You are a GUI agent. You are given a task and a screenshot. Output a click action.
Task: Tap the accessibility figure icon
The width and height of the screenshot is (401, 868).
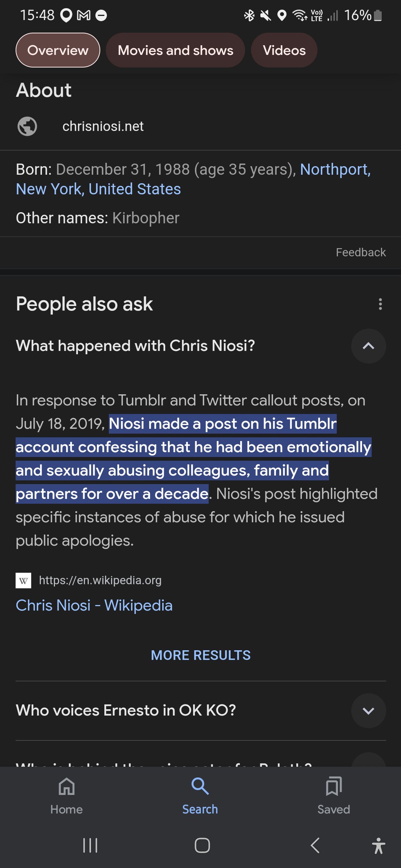378,846
